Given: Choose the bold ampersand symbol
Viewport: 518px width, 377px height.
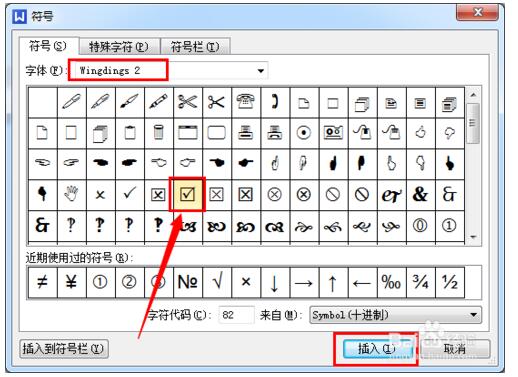Looking at the screenshot, I should (420, 194).
